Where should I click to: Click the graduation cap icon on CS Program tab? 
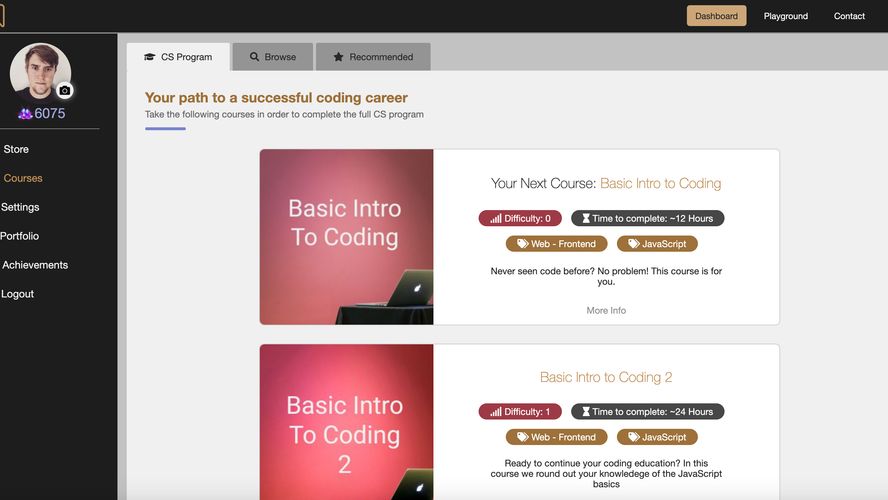tap(150, 57)
